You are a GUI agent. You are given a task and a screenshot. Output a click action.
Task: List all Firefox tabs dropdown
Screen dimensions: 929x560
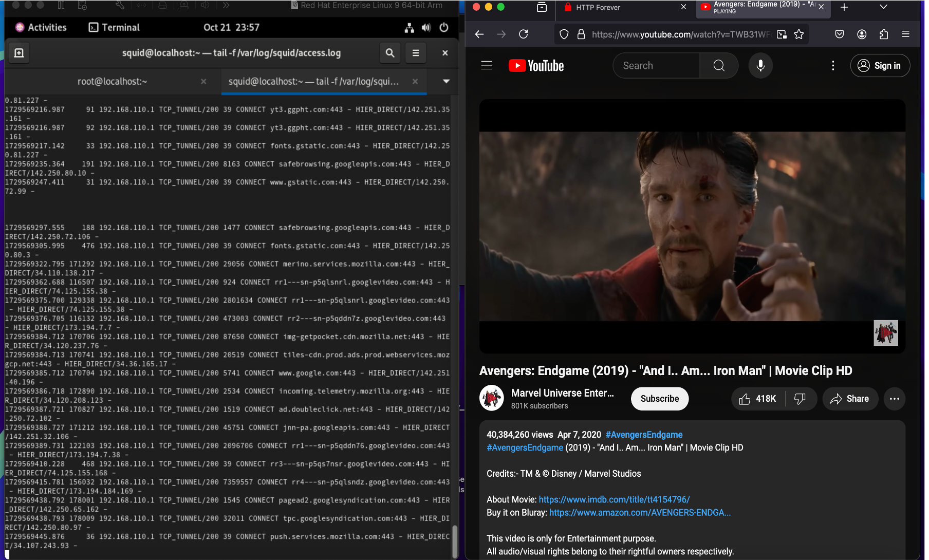883,7
